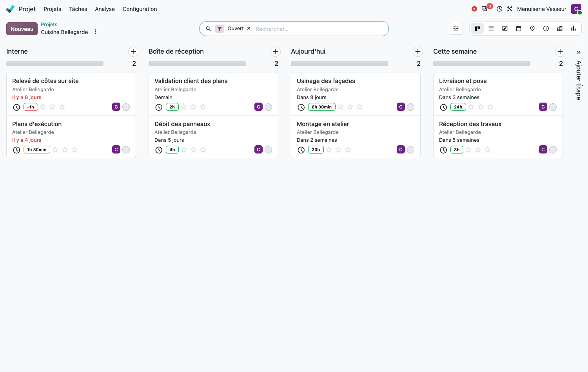Open the search options dropdown toggle
This screenshot has height=372, width=588.
point(456,29)
